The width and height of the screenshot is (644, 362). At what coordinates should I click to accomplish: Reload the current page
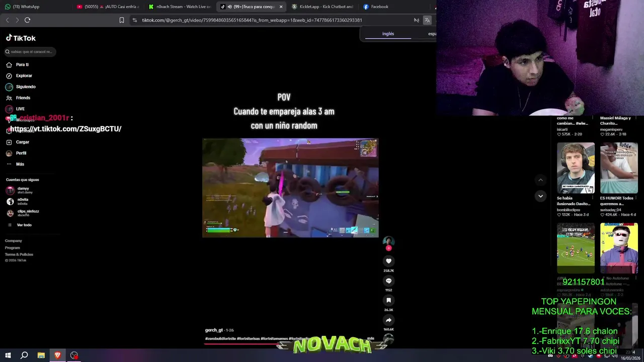click(x=27, y=20)
